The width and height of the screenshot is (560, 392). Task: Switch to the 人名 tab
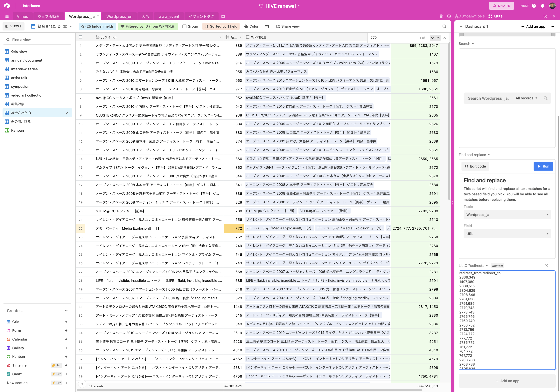pyautogui.click(x=145, y=16)
